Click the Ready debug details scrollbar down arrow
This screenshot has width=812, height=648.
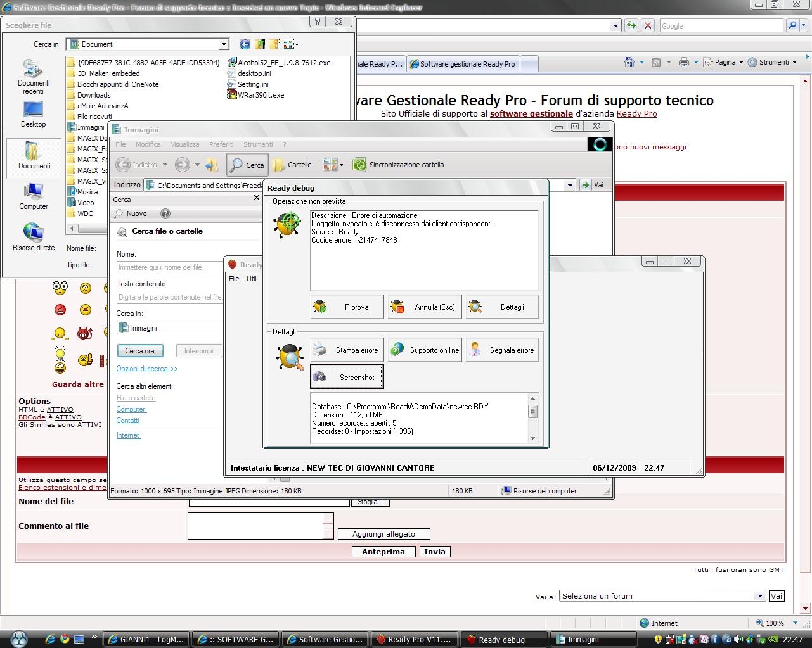532,438
